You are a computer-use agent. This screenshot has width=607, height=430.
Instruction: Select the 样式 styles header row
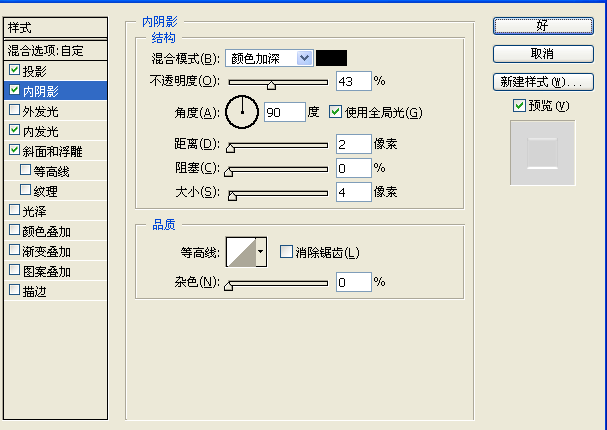55,28
